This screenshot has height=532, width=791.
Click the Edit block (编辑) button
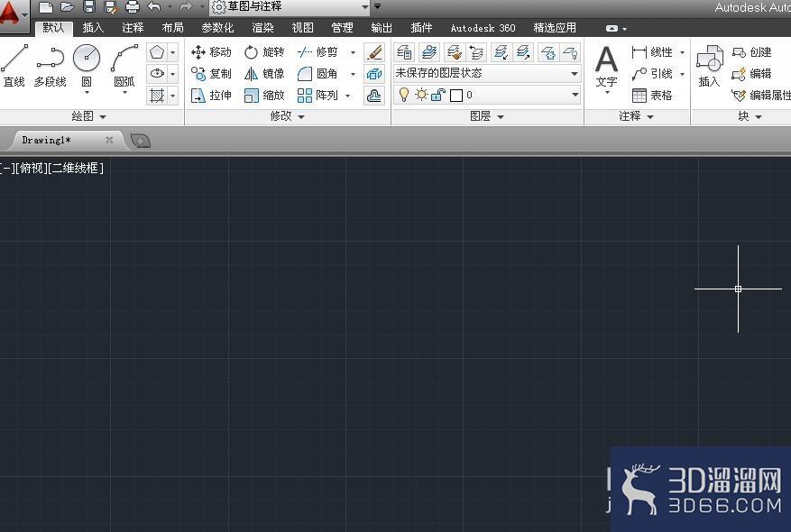coord(751,74)
